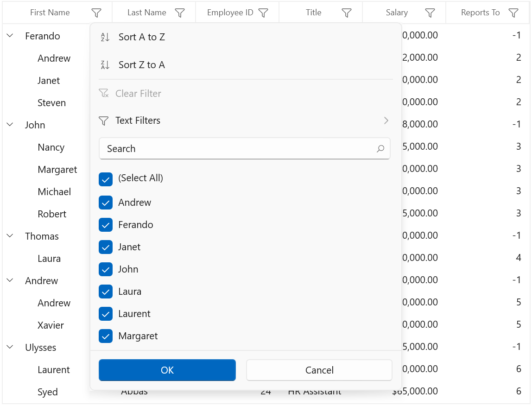Click the Sort A to Z icon
This screenshot has height=406, width=532.
[x=105, y=37]
